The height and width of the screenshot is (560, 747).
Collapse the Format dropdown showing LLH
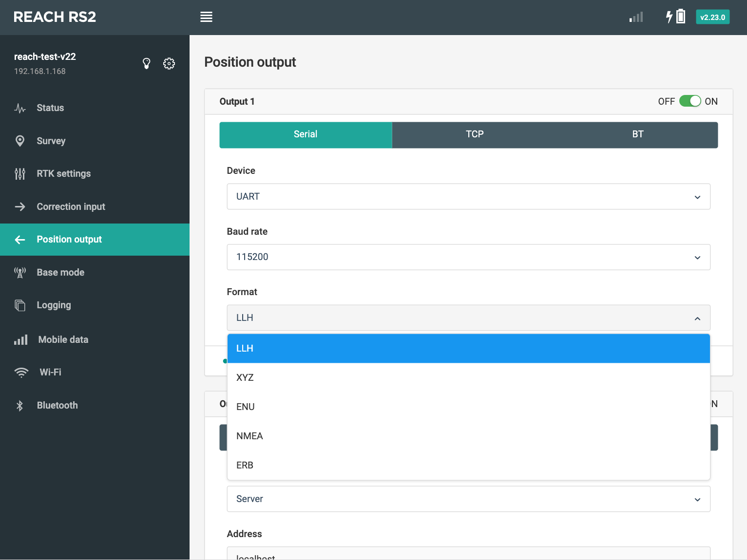468,318
